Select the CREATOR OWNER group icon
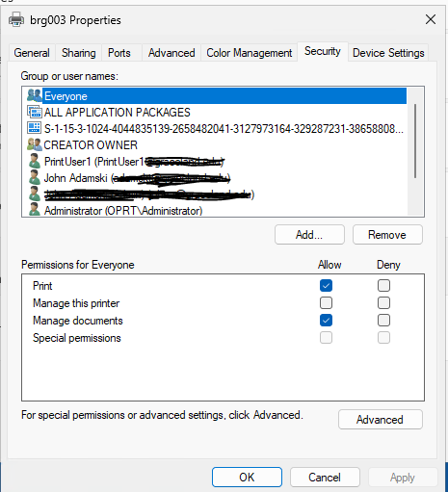 [35, 144]
